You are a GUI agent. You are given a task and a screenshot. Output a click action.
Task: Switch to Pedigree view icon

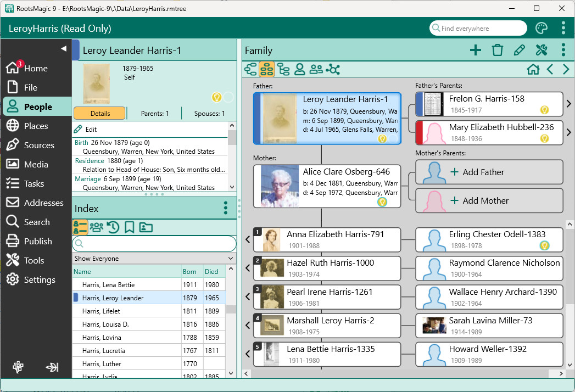pos(250,69)
